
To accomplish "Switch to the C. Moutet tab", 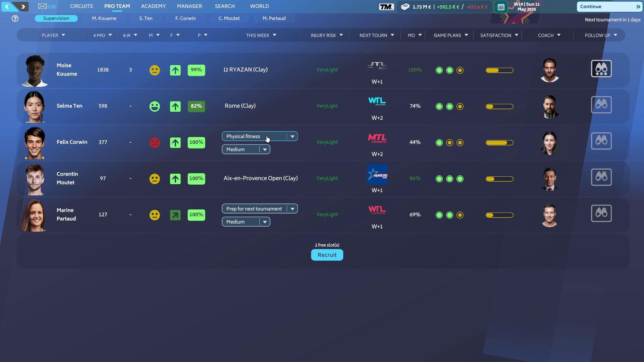I will pos(229,18).
